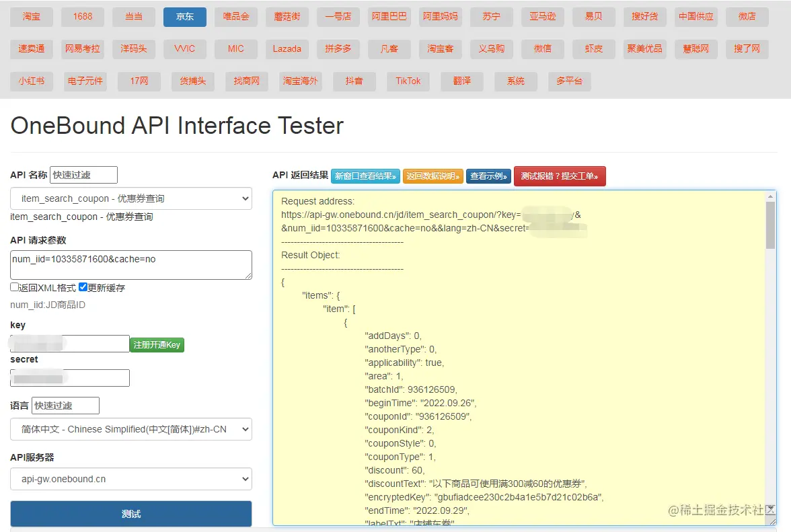
Task: Open the 中国供应 tab
Action: pos(696,17)
